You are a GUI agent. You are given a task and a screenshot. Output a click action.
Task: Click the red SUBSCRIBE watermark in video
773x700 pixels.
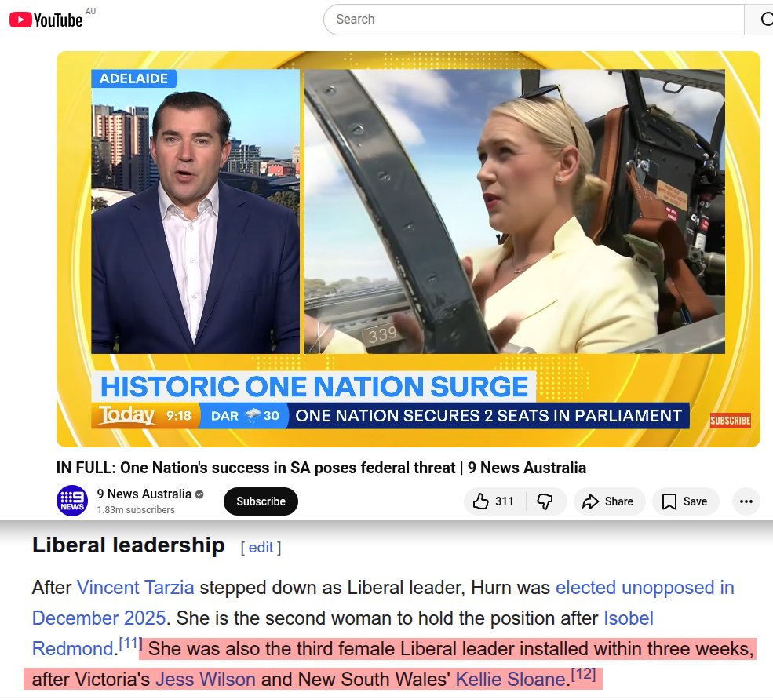(730, 421)
